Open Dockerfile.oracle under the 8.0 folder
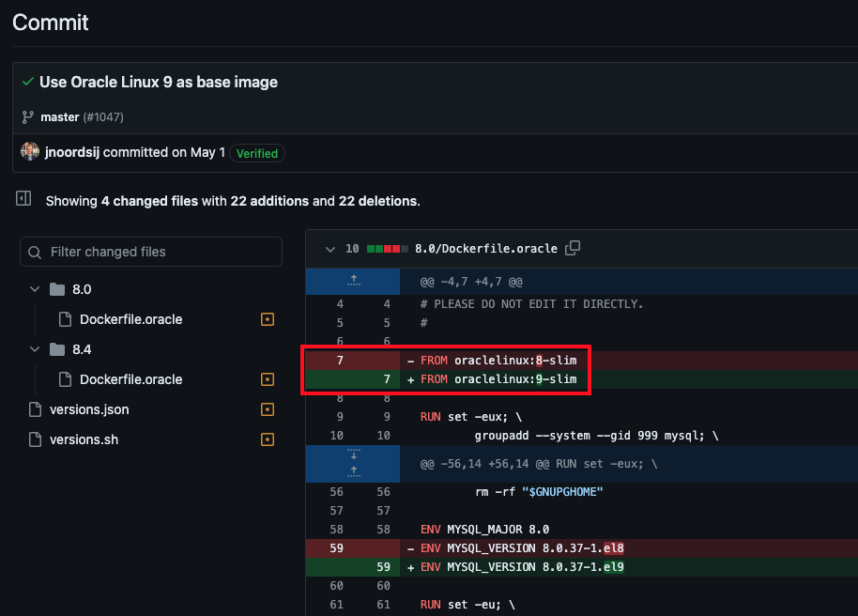 [x=130, y=319]
